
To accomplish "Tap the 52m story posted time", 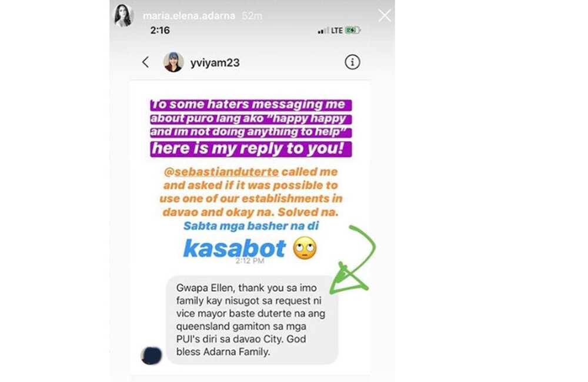I will pyautogui.click(x=252, y=16).
